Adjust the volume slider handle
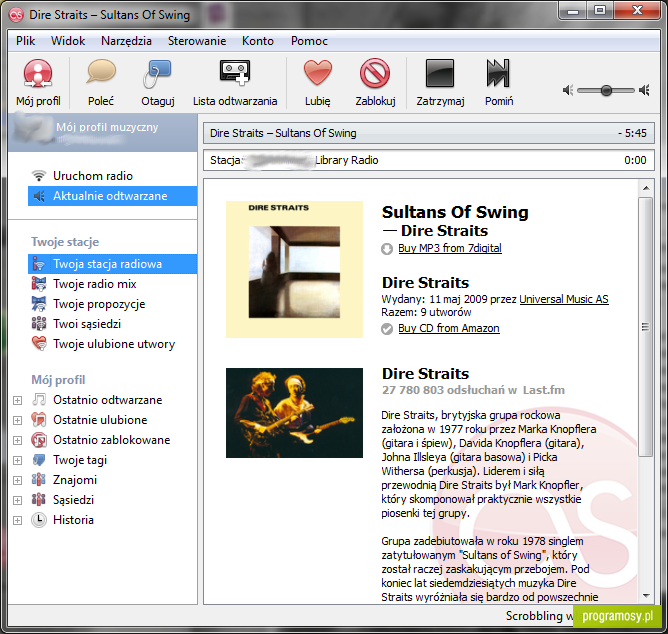 point(606,90)
